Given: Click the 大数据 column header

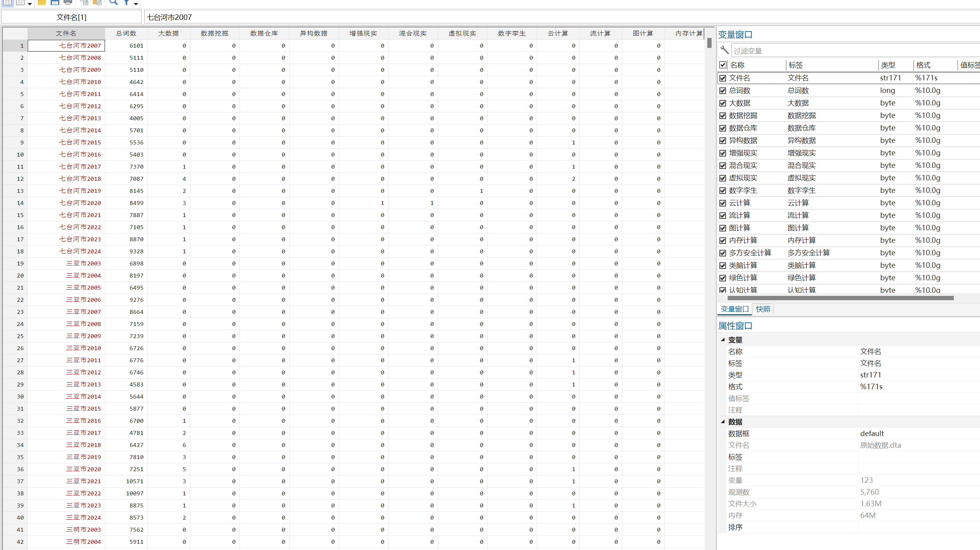Looking at the screenshot, I should tap(169, 34).
